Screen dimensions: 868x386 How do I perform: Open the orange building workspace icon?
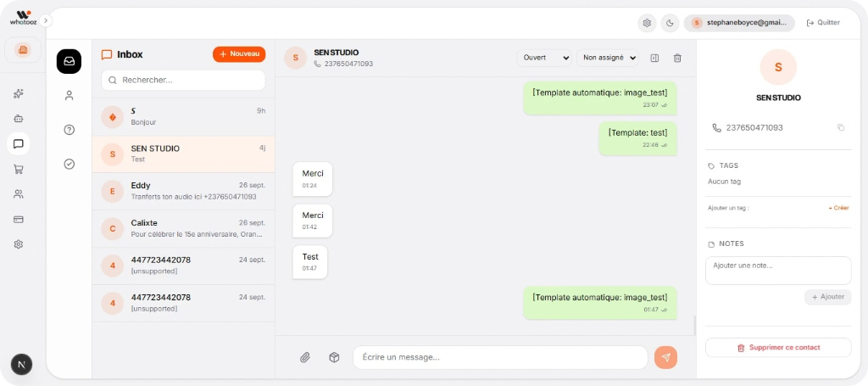(23, 50)
